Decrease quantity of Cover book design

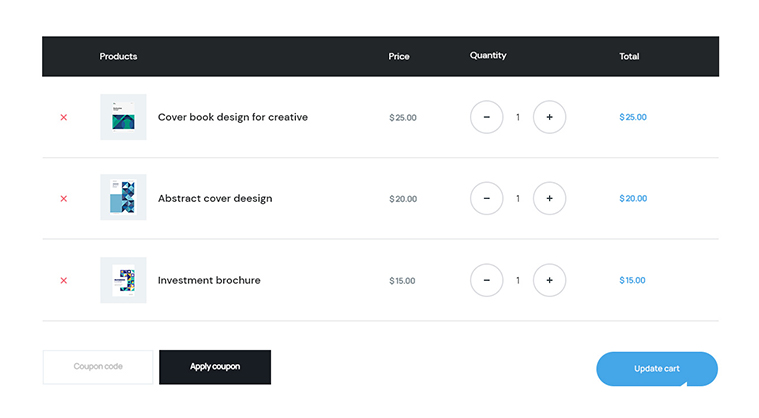(x=486, y=117)
